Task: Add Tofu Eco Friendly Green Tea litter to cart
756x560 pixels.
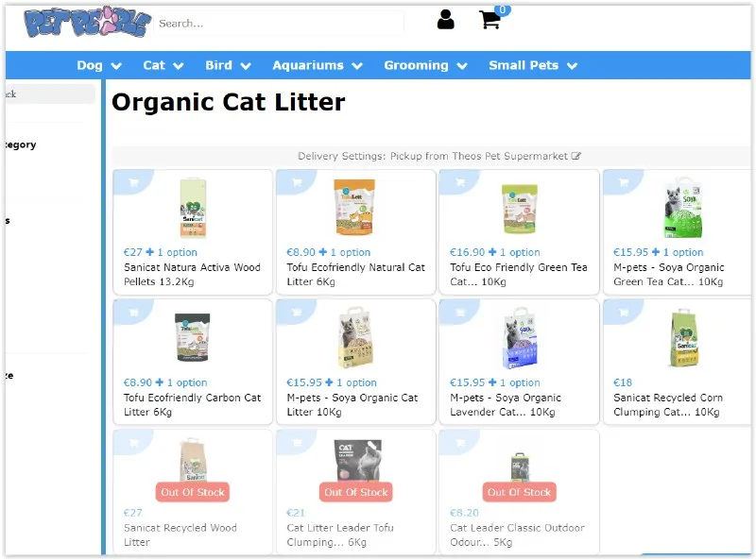Action: (460, 182)
